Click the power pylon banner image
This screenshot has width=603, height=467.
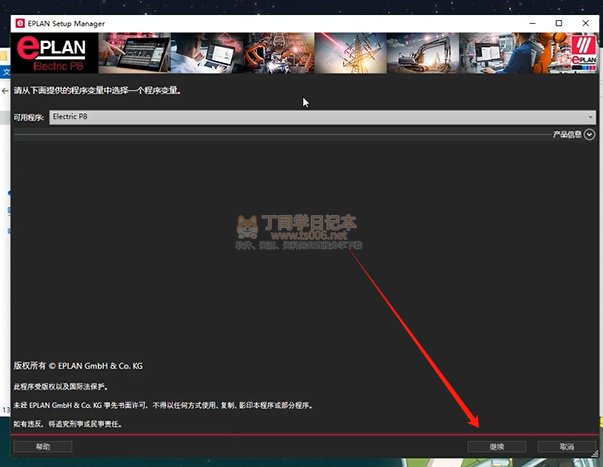coord(350,53)
